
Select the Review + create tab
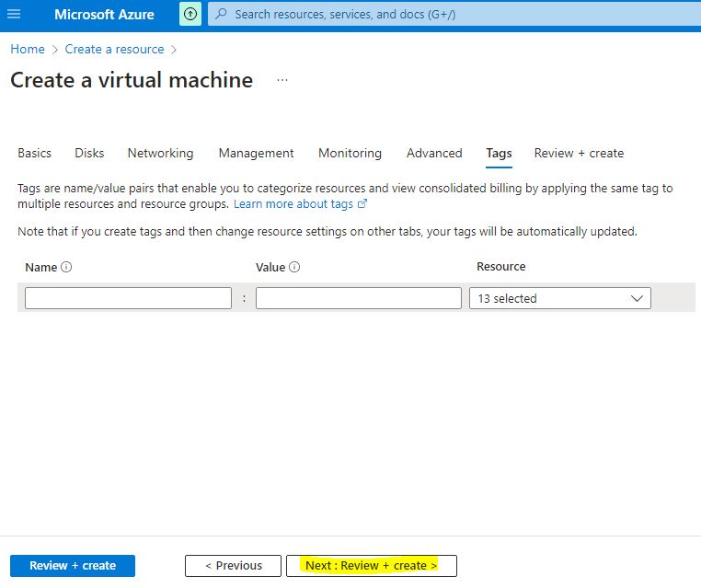click(x=579, y=154)
